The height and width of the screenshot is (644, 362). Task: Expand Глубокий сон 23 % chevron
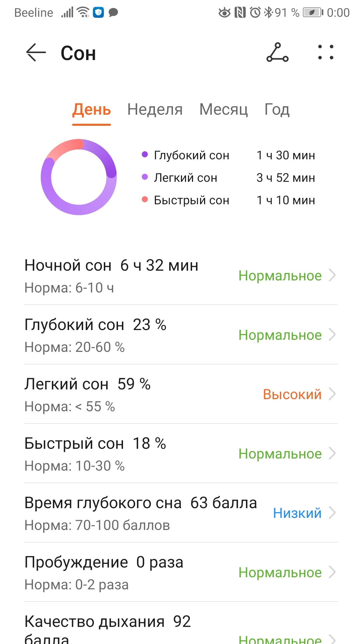click(x=332, y=335)
